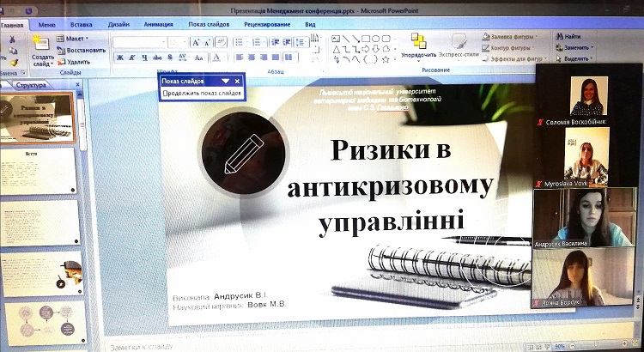The width and height of the screenshot is (644, 352).
Task: Select the rectangle shape in the gallery
Action: coord(366,39)
